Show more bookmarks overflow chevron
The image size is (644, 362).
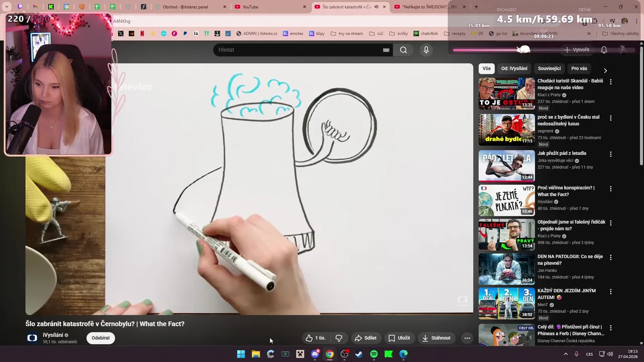(x=589, y=34)
